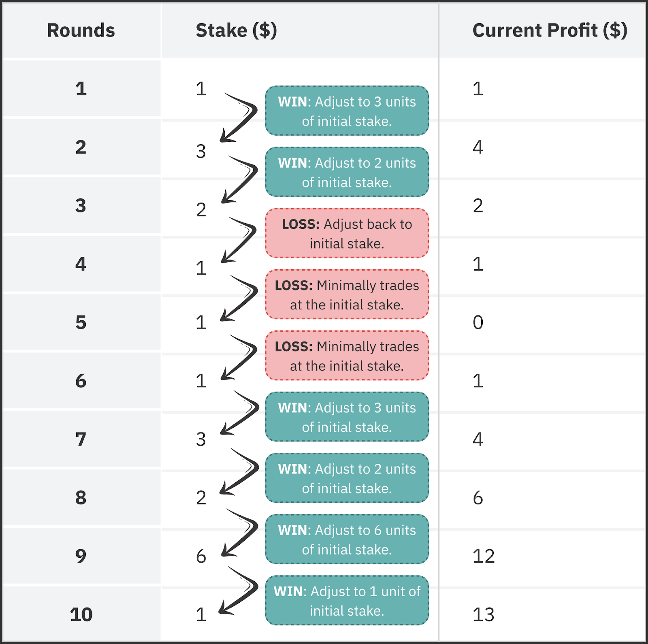Click the profit value 13 in round 10
This screenshot has height=644, width=648.
point(484,614)
